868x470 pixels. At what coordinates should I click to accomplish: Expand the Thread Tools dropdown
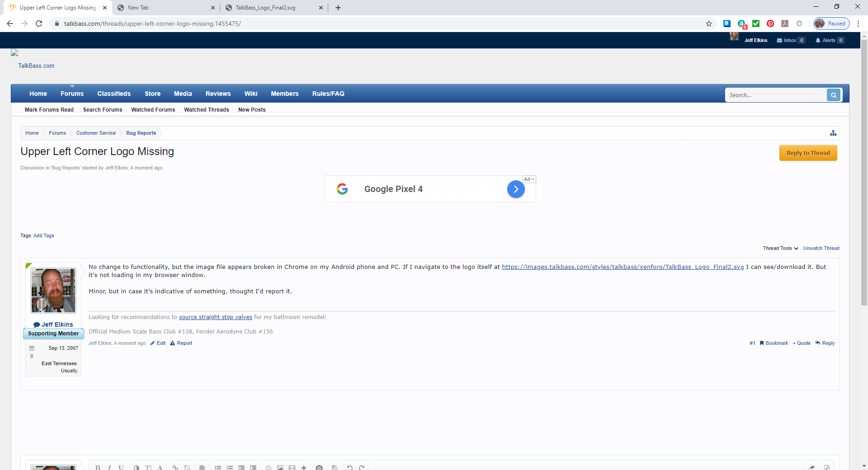coord(781,248)
